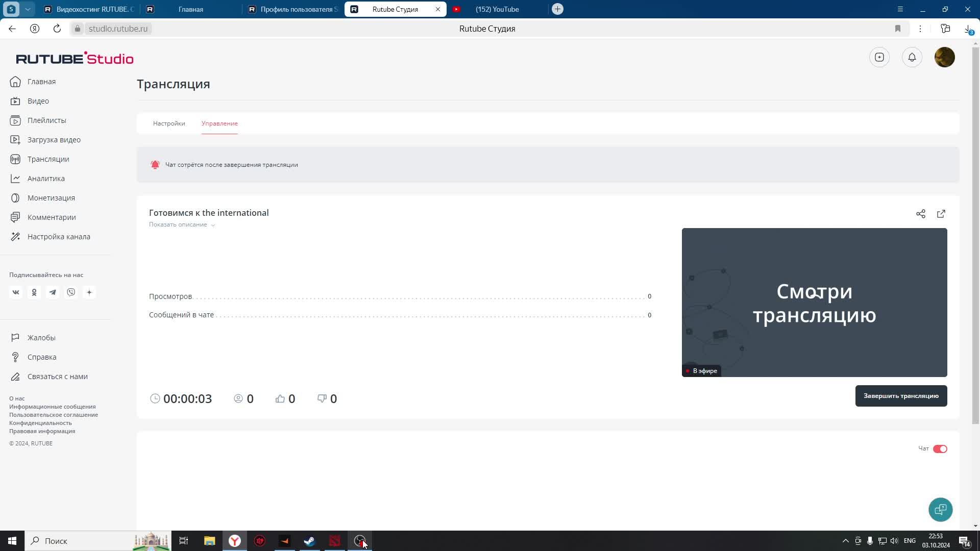Toggle the Чат switch off
Screen dimensions: 980x551
click(940, 449)
